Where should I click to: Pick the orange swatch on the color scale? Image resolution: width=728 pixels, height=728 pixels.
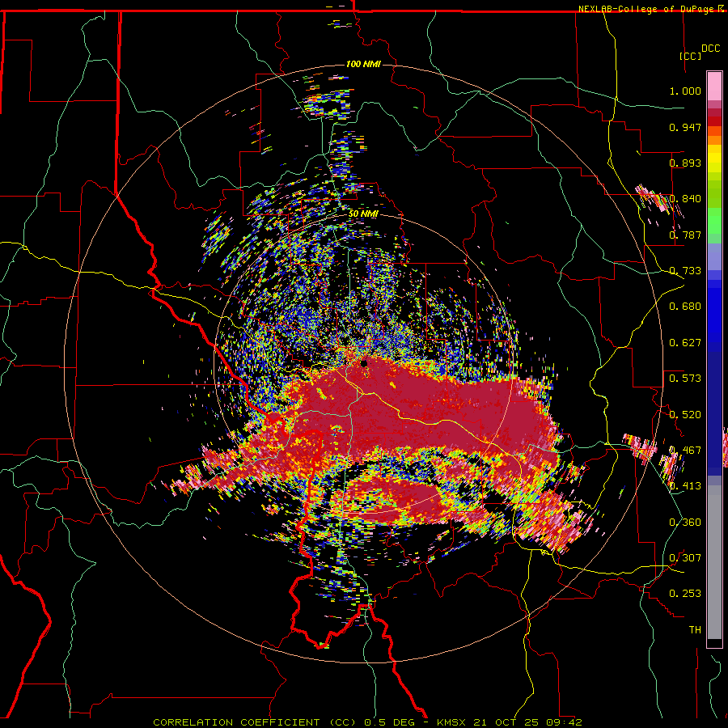pyautogui.click(x=714, y=140)
